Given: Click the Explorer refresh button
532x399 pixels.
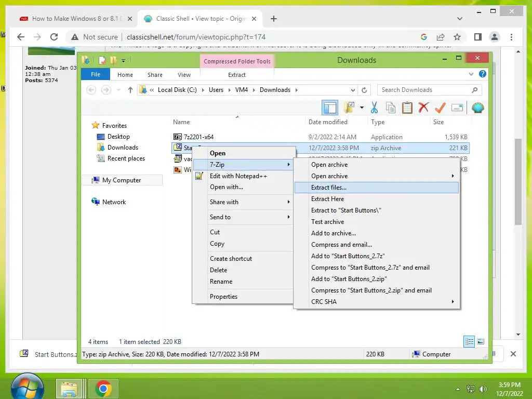Looking at the screenshot, I should click(364, 90).
